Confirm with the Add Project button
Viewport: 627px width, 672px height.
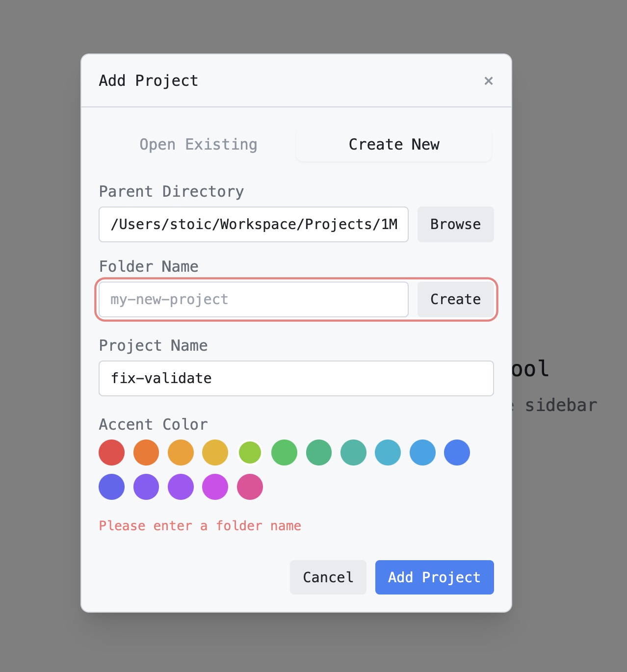434,577
